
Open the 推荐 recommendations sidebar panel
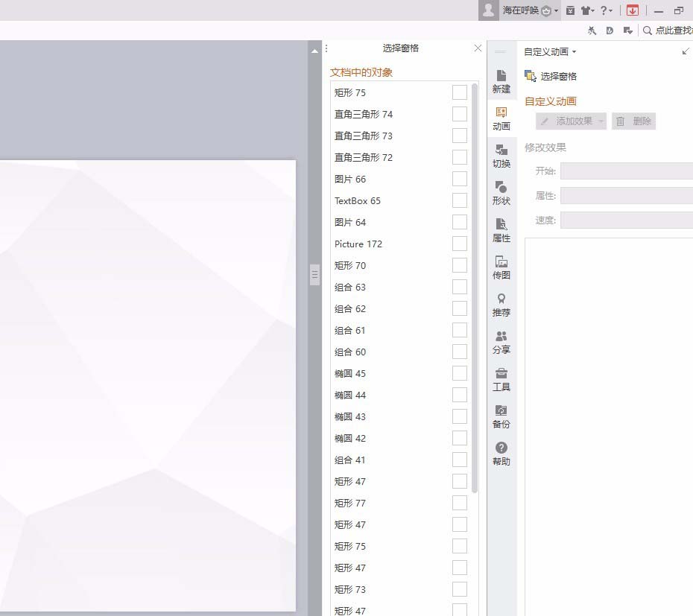pyautogui.click(x=501, y=305)
